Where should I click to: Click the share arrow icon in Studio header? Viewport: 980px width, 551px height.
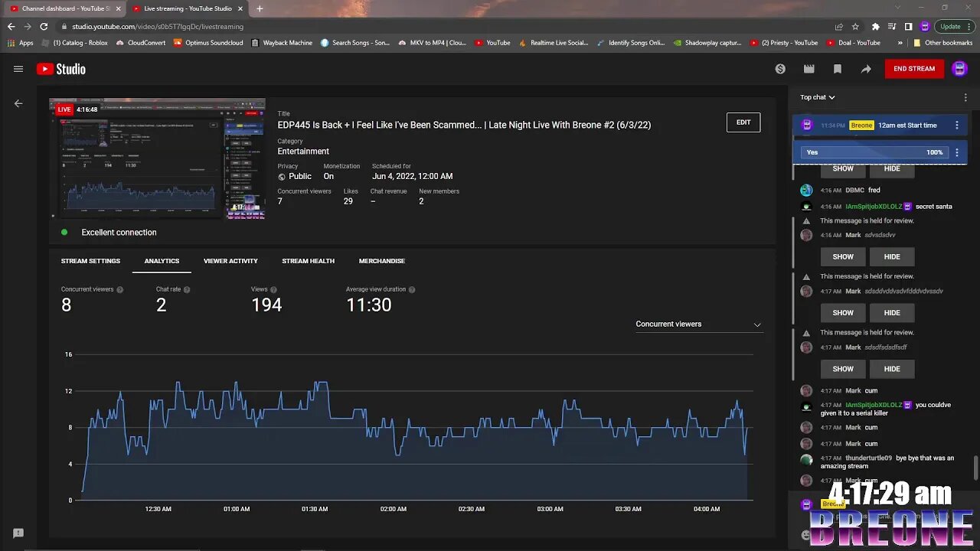pos(866,69)
